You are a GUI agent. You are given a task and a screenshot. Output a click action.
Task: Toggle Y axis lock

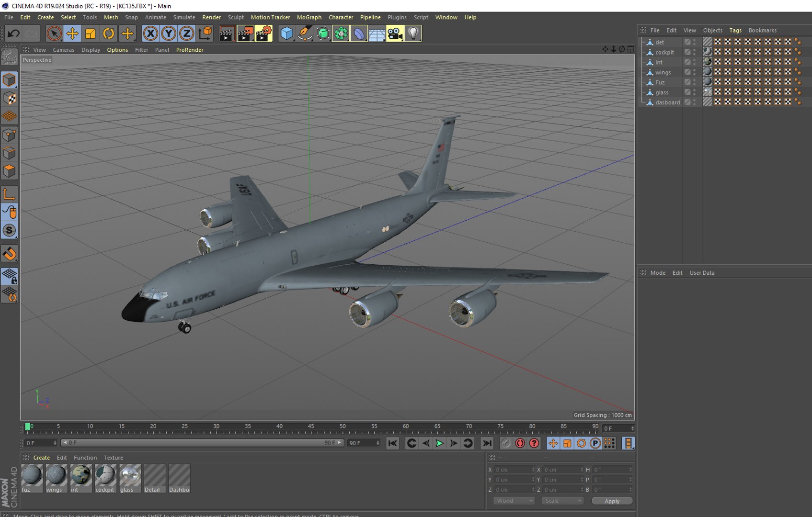pyautogui.click(x=169, y=34)
